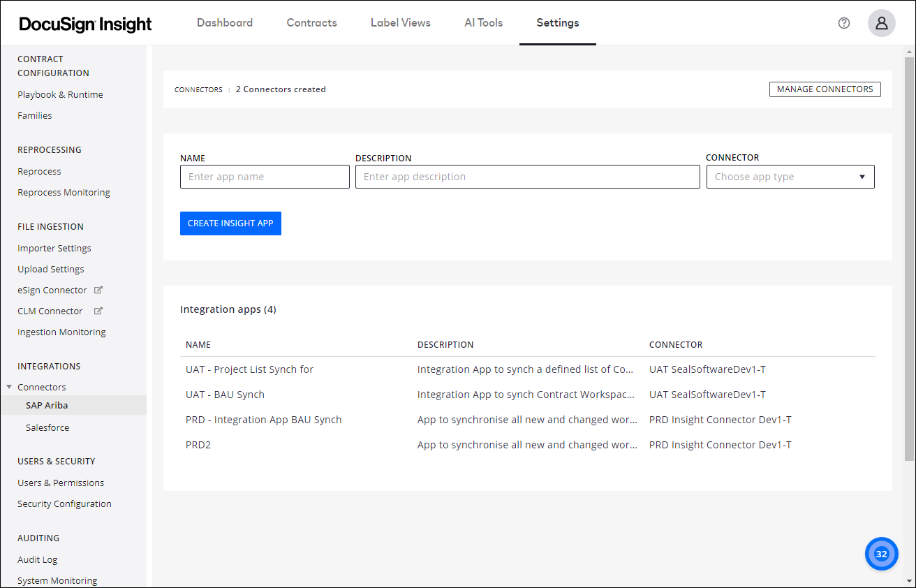Click the '2 Connectors created' text
The image size is (916, 588).
click(281, 89)
